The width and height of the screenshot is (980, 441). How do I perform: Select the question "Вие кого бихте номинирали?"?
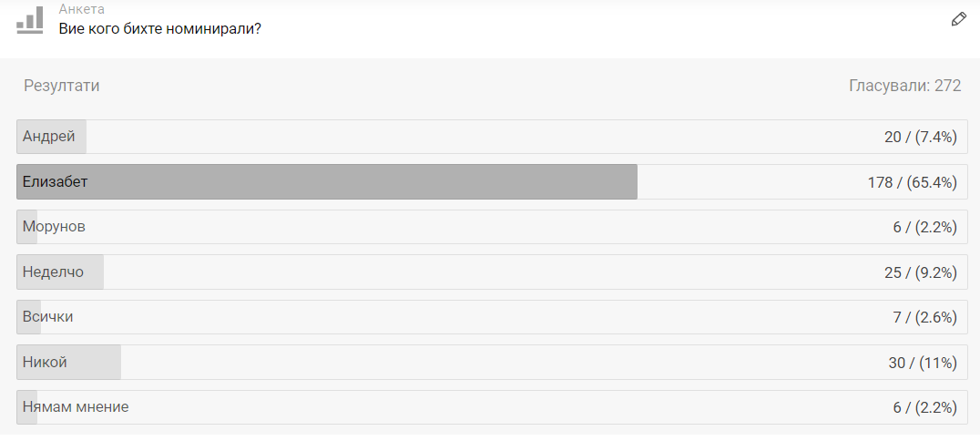160,28
